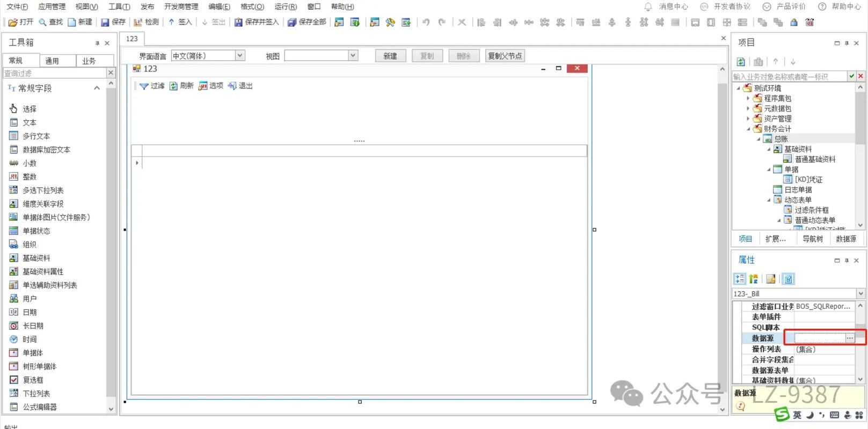Click 保存全部 toolbar button
Screen dimensions: 868x429
point(307,22)
